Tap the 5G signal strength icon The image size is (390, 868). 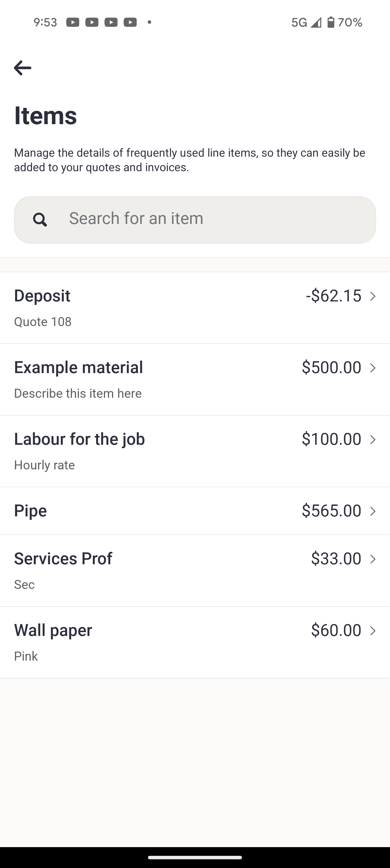(315, 22)
